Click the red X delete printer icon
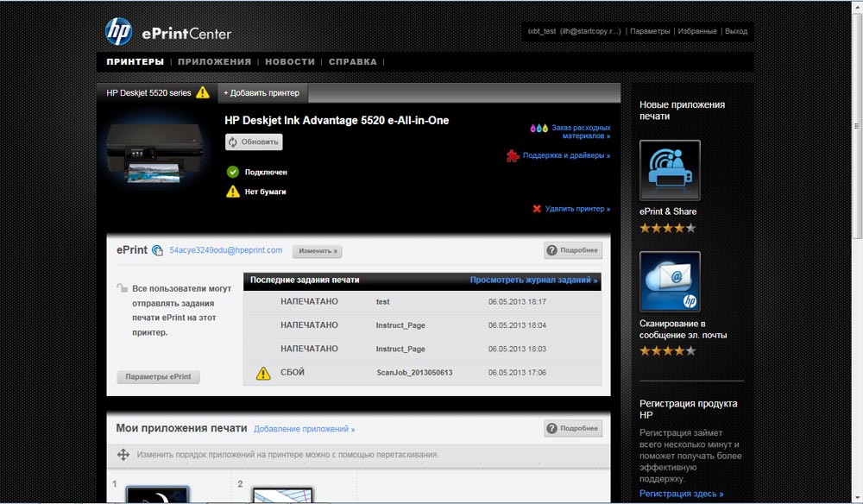 pyautogui.click(x=537, y=209)
